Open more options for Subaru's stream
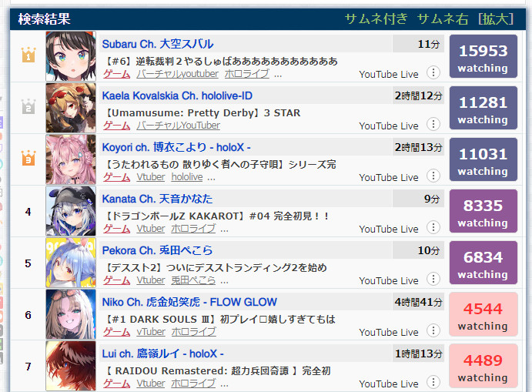 click(433, 72)
